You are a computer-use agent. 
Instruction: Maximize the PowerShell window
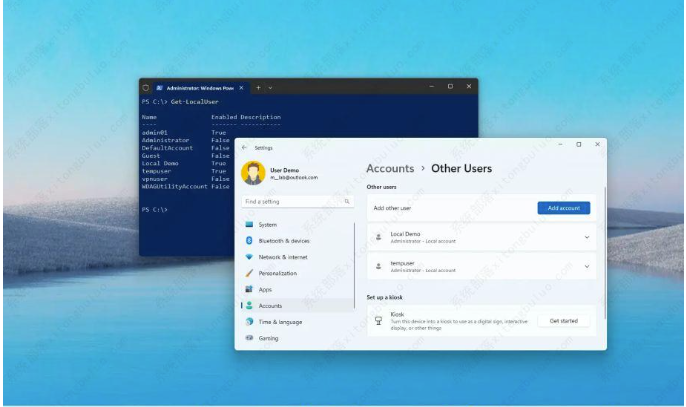tap(450, 87)
